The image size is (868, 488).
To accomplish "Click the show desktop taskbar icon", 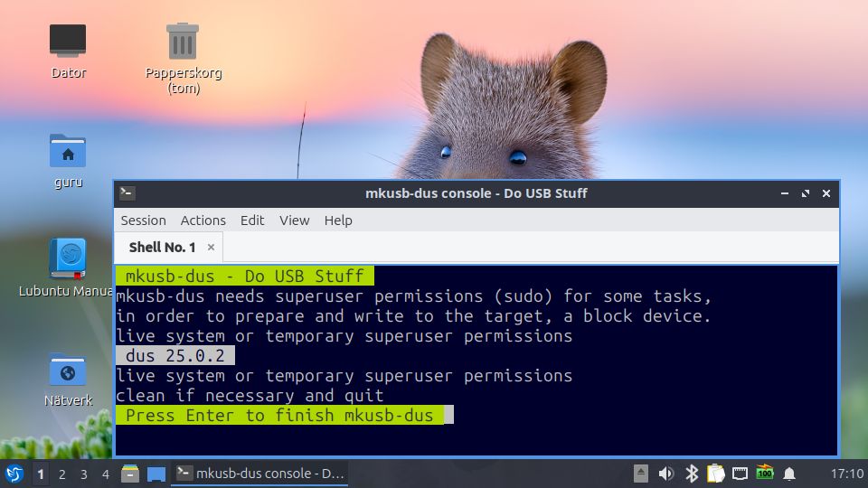I will pyautogui.click(x=156, y=474).
